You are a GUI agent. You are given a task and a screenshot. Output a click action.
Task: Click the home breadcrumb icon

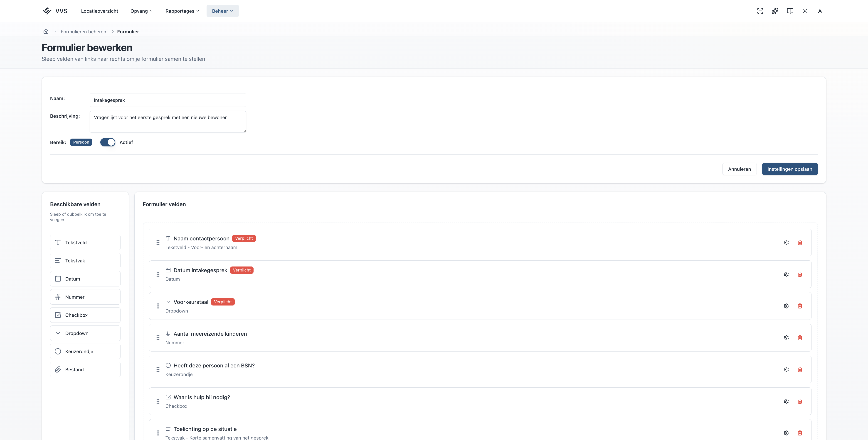pos(46,32)
